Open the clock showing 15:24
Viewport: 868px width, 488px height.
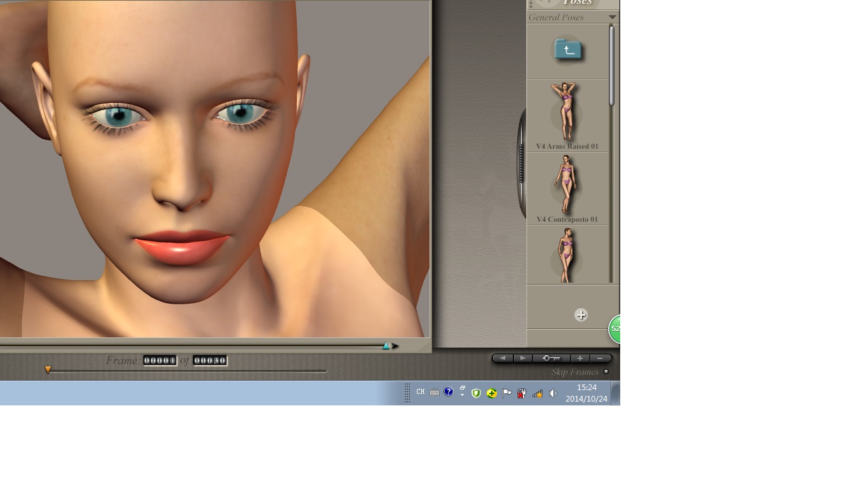(x=587, y=393)
